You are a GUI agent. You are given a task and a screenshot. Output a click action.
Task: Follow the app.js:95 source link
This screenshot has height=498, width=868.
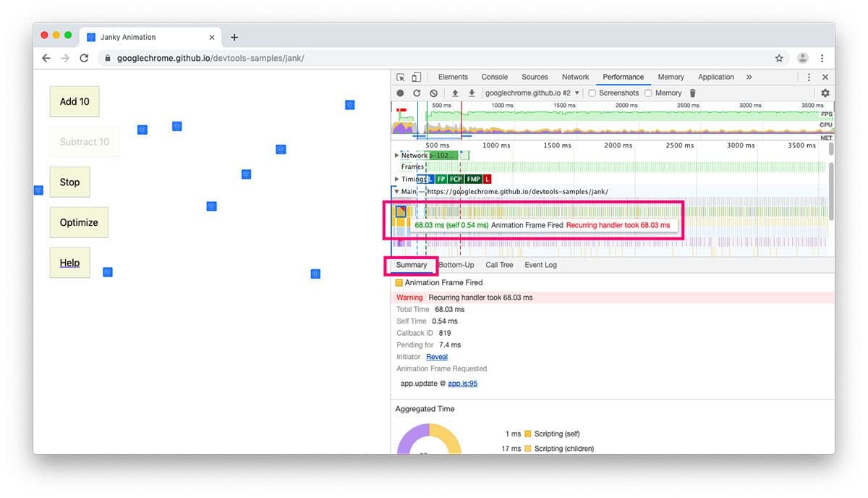tap(462, 383)
